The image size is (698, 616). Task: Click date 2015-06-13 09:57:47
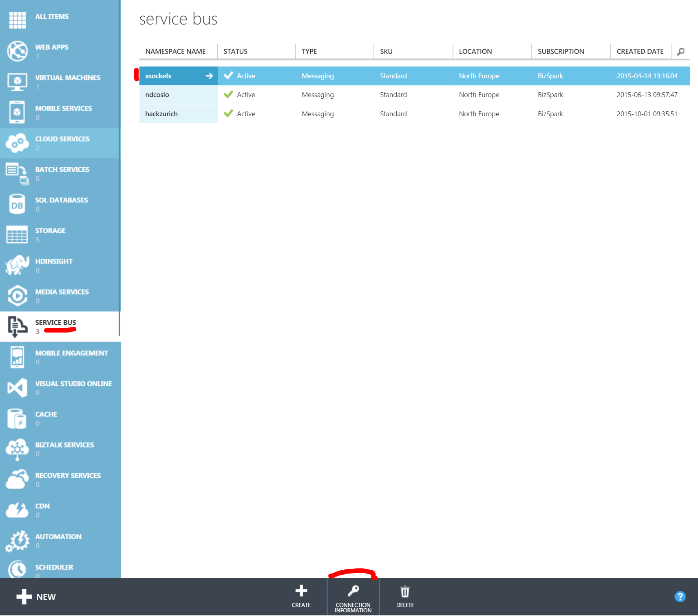647,95
